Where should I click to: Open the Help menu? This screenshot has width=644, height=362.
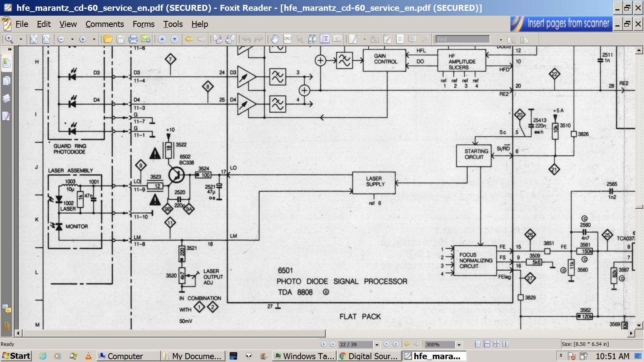(x=200, y=24)
